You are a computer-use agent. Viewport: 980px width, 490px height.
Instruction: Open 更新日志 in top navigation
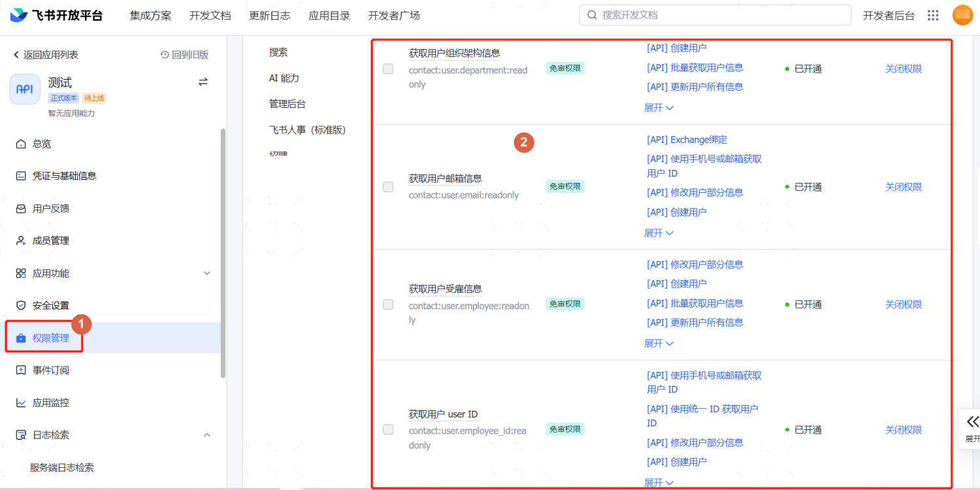tap(270, 16)
